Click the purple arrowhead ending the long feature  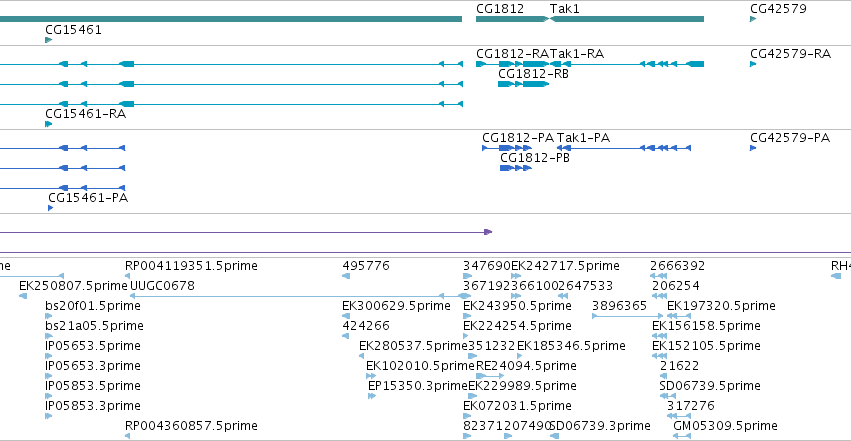tap(488, 232)
